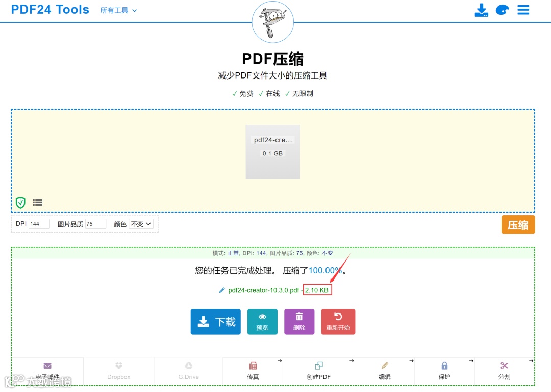The height and width of the screenshot is (392, 551).
Task: Click the download desktop app icon in header
Action: pos(481,10)
